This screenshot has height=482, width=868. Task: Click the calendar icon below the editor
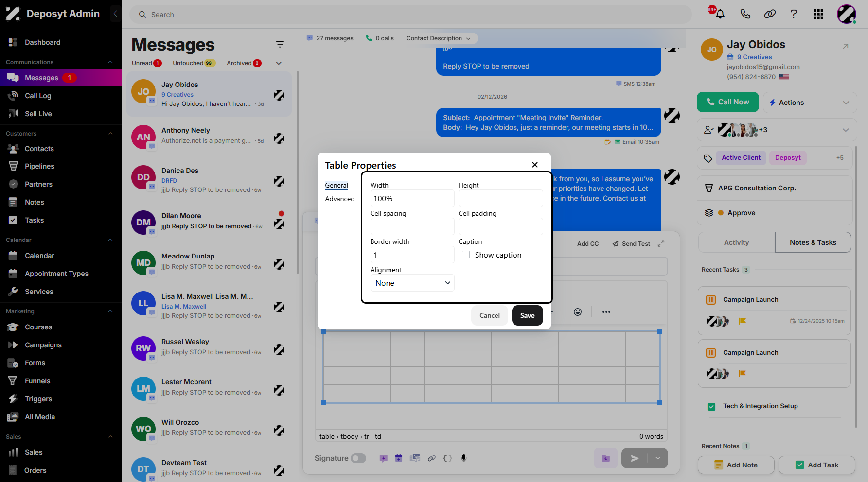[x=399, y=458]
